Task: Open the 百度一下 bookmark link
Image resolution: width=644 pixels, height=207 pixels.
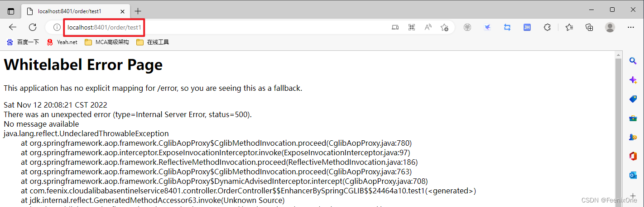Action: point(23,42)
